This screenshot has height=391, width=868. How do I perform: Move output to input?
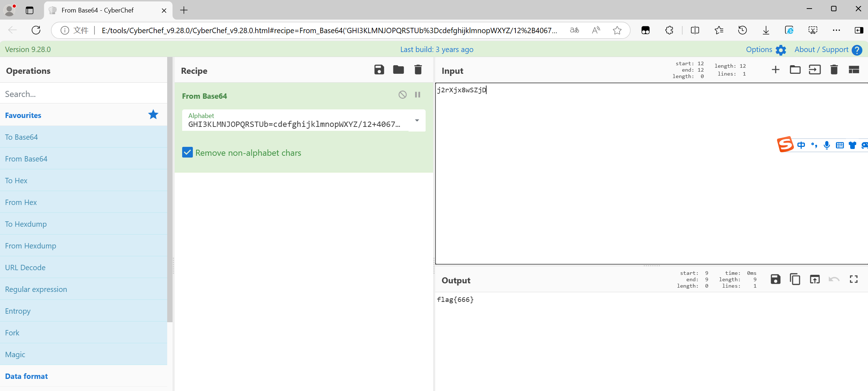coord(815,279)
